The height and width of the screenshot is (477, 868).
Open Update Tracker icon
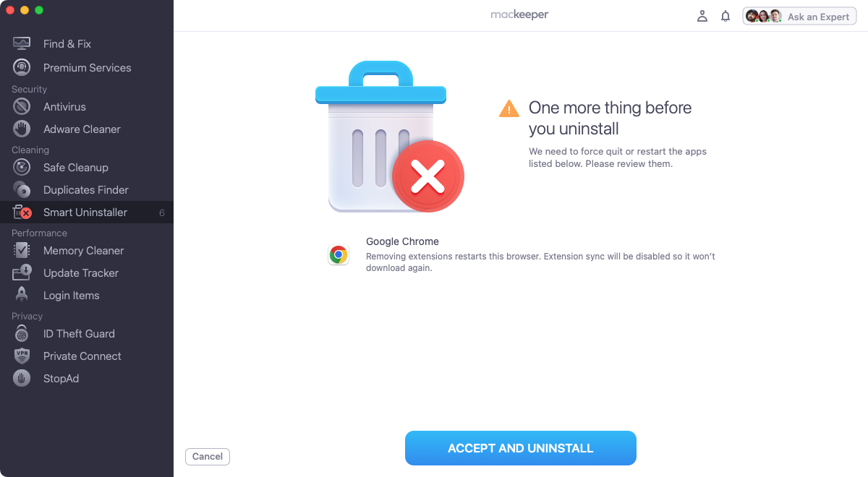[22, 273]
